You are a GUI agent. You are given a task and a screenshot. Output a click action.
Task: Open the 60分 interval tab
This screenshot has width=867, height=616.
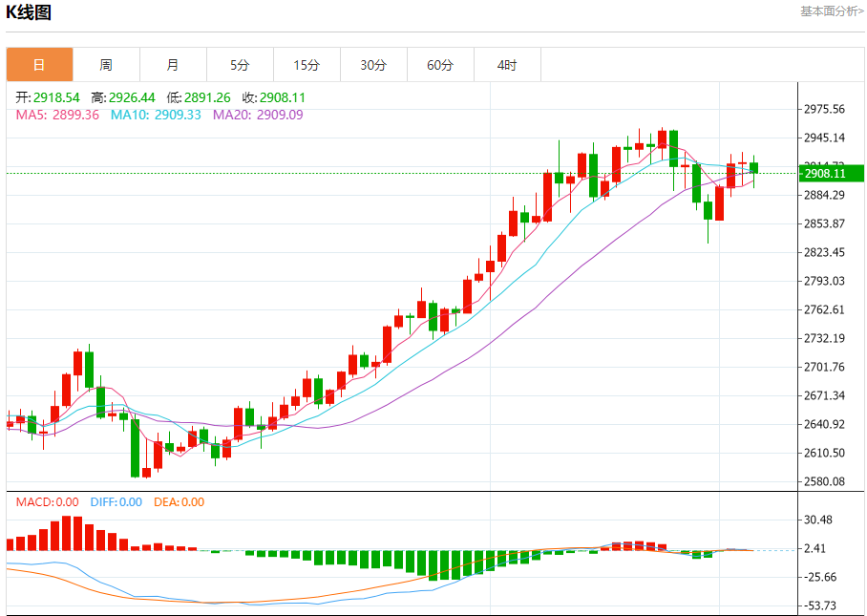click(x=441, y=65)
